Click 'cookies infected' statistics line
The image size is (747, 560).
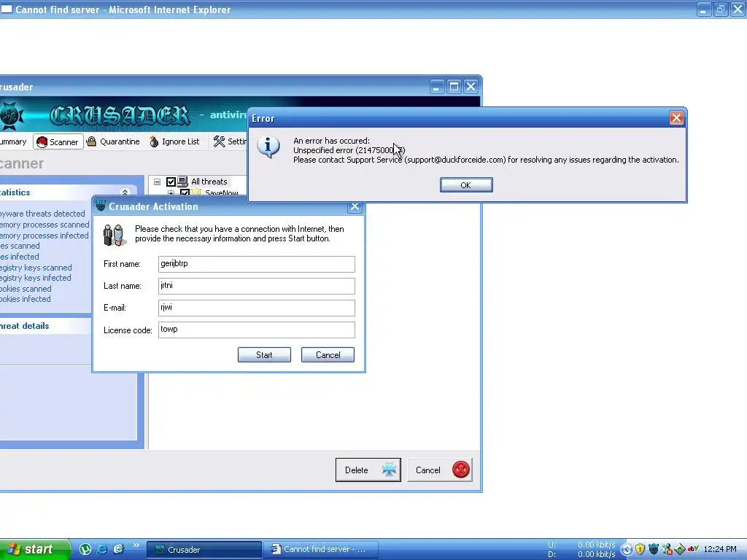pyautogui.click(x=26, y=299)
